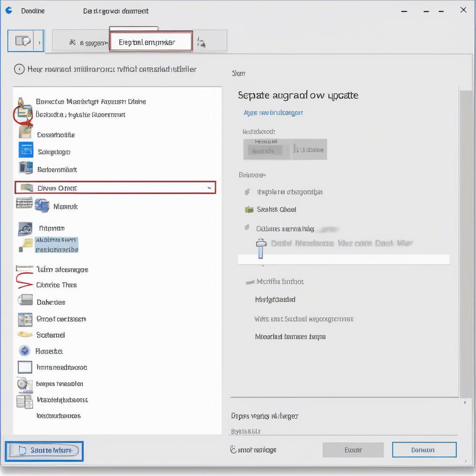Open the 'Agge rere brutlseatgoar' link
Image resolution: width=476 pixels, height=476 pixels.
click(x=273, y=113)
